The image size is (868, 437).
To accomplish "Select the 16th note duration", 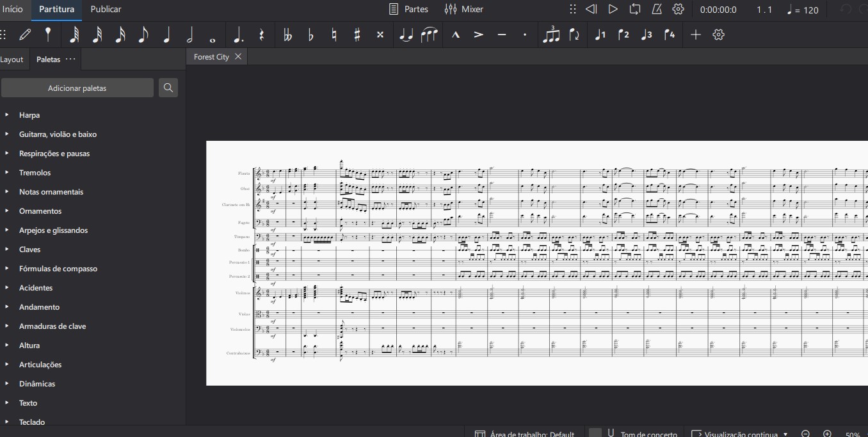I will pyautogui.click(x=120, y=35).
